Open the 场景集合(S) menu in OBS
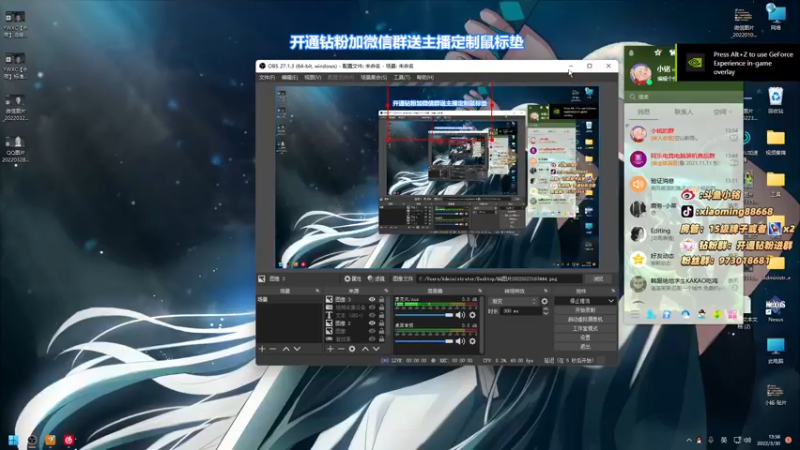800x450 pixels. click(373, 78)
